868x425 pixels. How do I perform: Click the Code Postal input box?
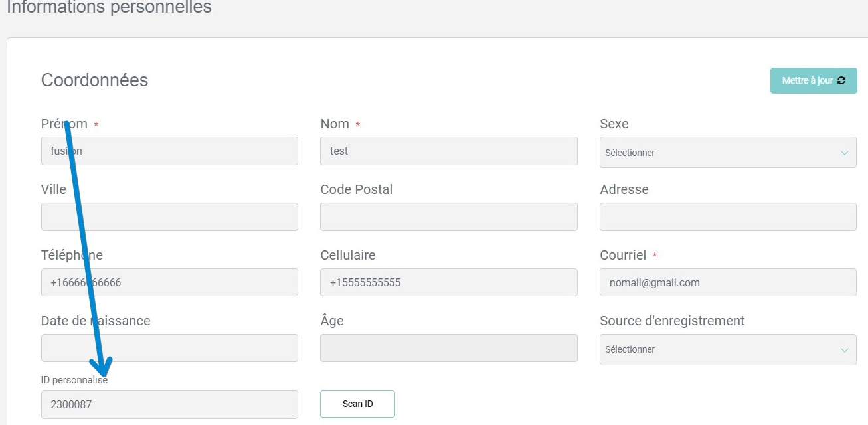pos(448,217)
